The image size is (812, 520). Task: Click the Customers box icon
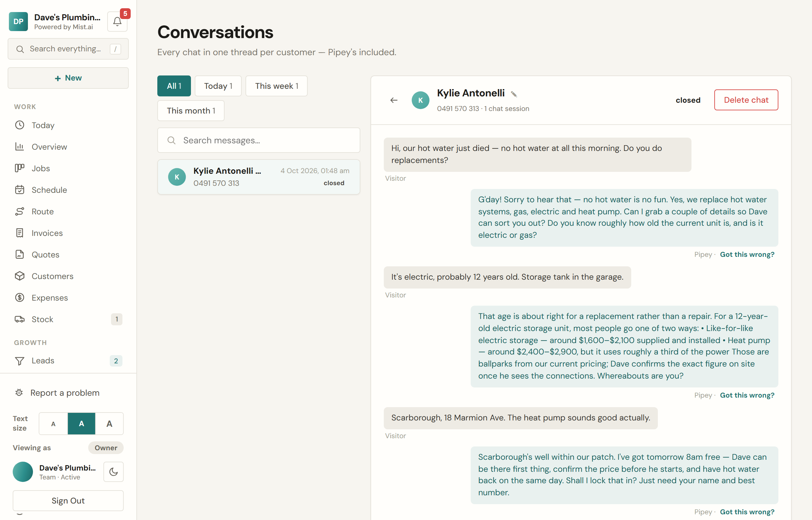point(20,276)
